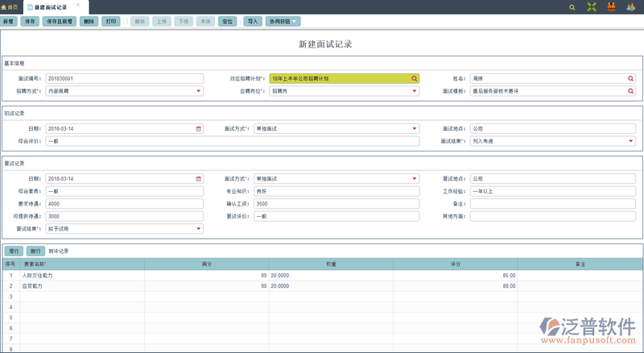Image resolution: width=644 pixels, height=353 pixels.
Task: Open calendar picker for 初试记录 日期
Action: (199, 129)
